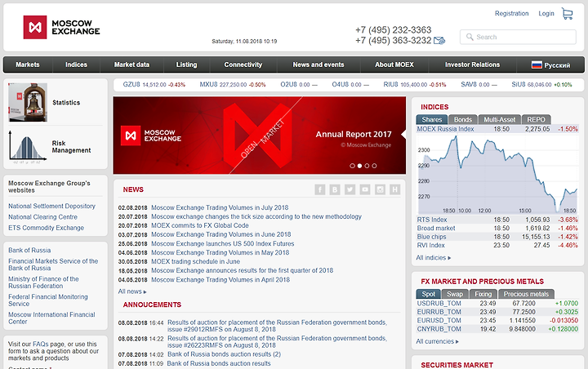The image size is (588, 369).
Task: Switch Indices panel to REPO tab
Action: click(x=536, y=120)
